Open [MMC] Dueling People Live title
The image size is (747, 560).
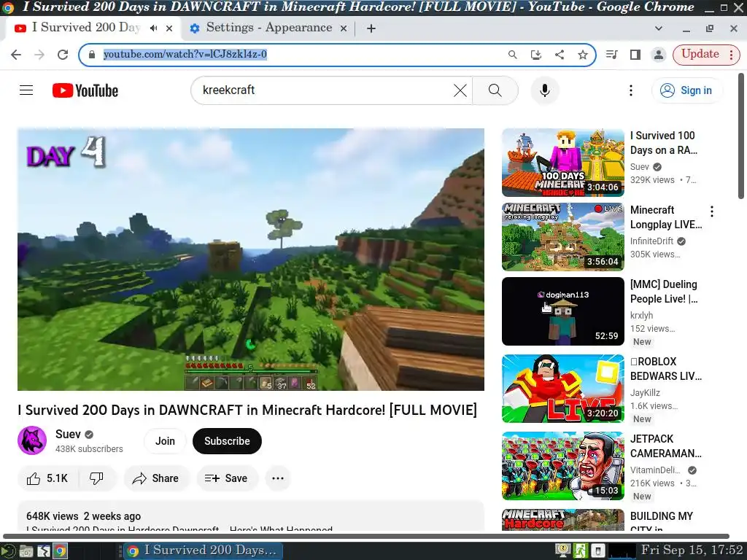(664, 292)
